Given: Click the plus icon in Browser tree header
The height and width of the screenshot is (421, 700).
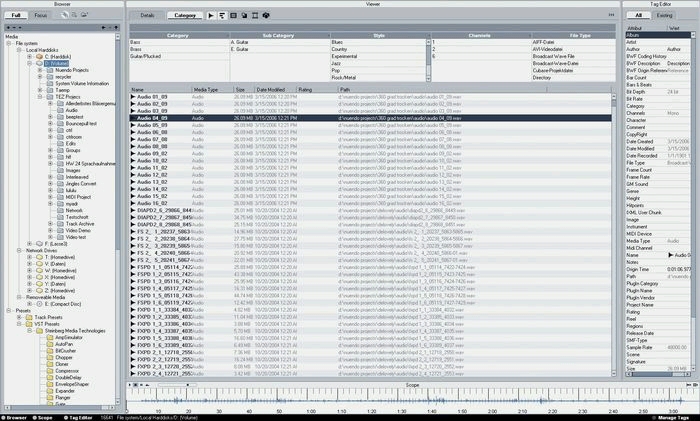Looking at the screenshot, I should pos(8,28).
